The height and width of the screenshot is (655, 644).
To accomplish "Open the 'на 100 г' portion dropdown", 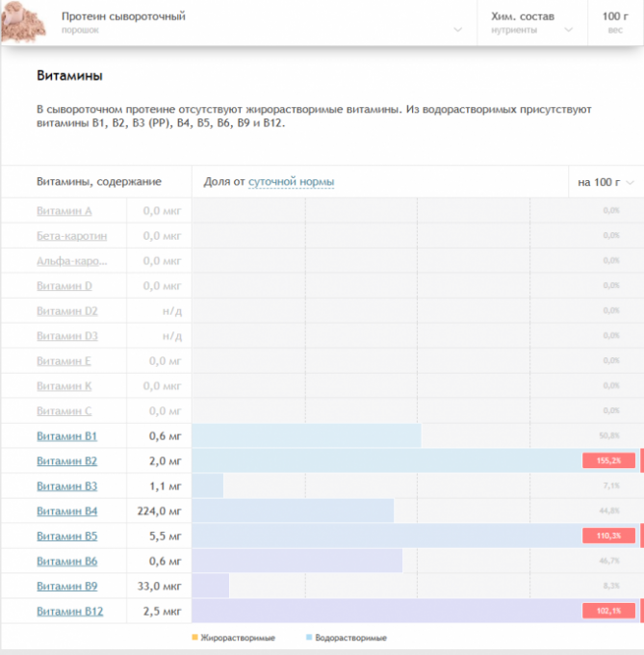I will click(x=605, y=181).
